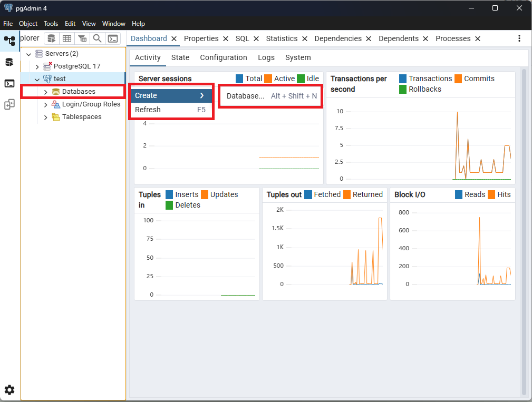Click the dashboard vertical scrollbar
This screenshot has width=532, height=402.
point(524,232)
